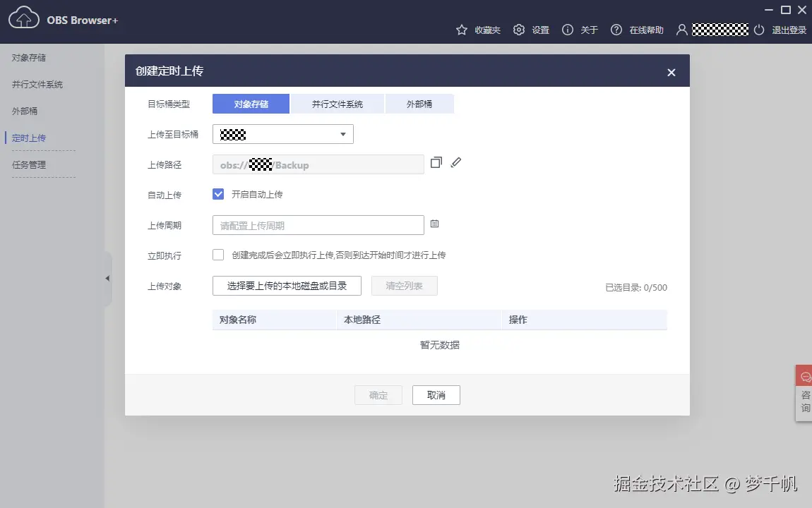Click the 在线帮助 label in header
This screenshot has height=508, width=812.
(646, 30)
